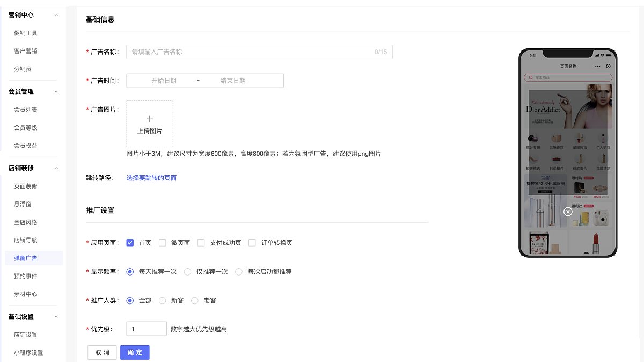This screenshot has height=362, width=644.
Task: Click the 开始日期 date field
Action: pos(164,81)
